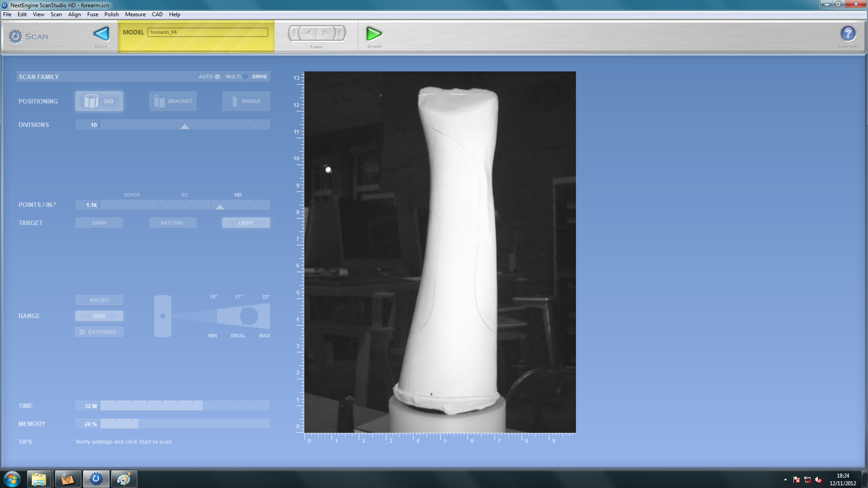Open the Polish menu
The width and height of the screenshot is (868, 488).
click(x=111, y=14)
